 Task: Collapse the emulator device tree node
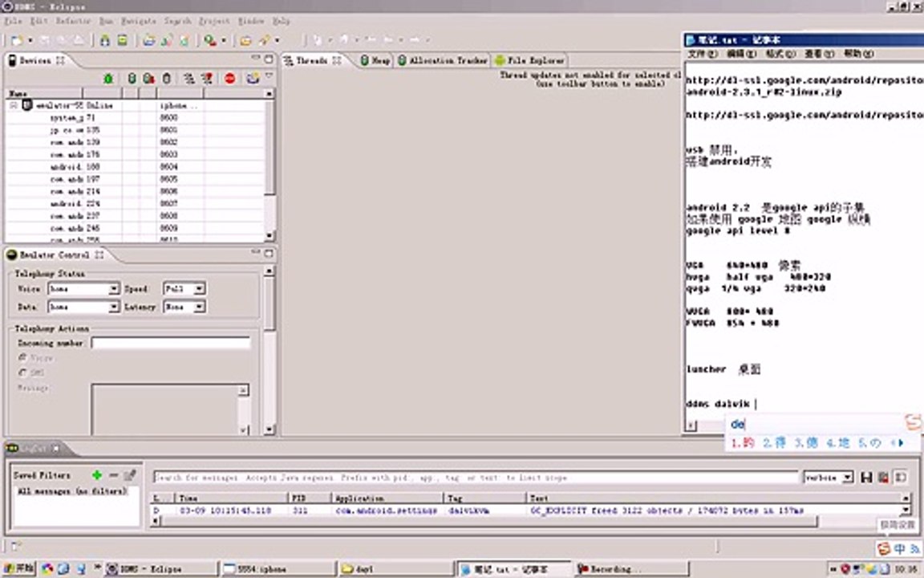click(x=13, y=106)
